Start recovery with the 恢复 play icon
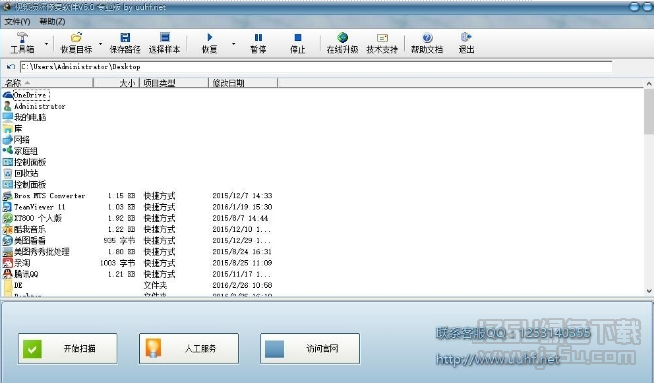The height and width of the screenshot is (383, 654). tap(209, 38)
